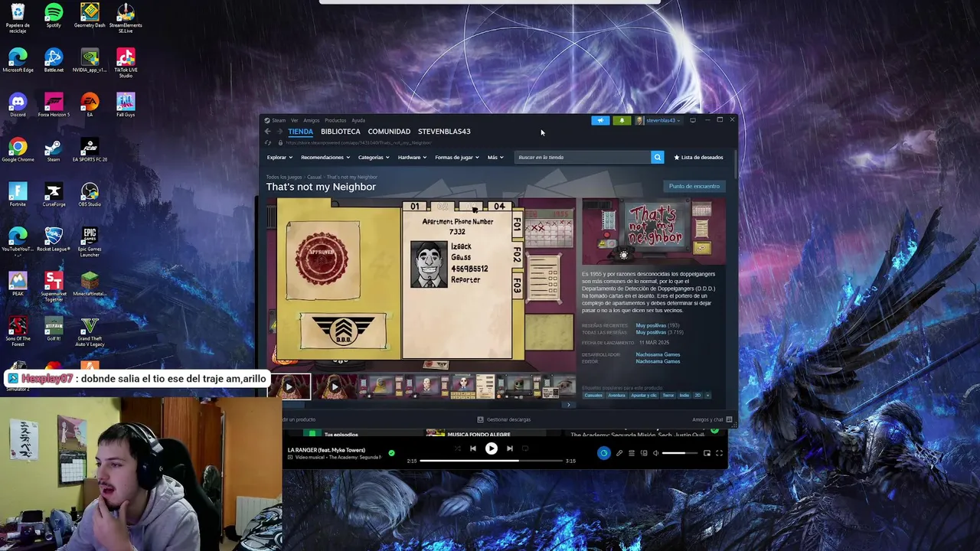
Task: Open Steam notifications bell
Action: [x=622, y=120]
